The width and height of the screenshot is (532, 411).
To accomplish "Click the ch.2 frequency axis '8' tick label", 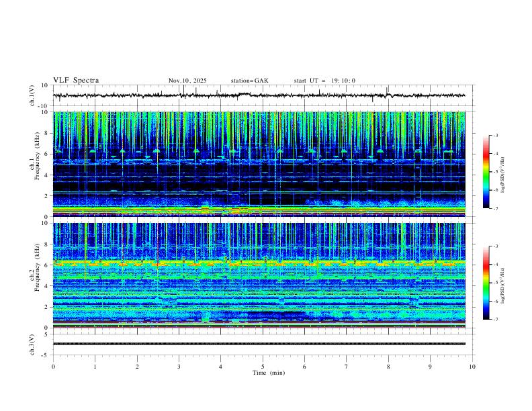I will [x=46, y=244].
